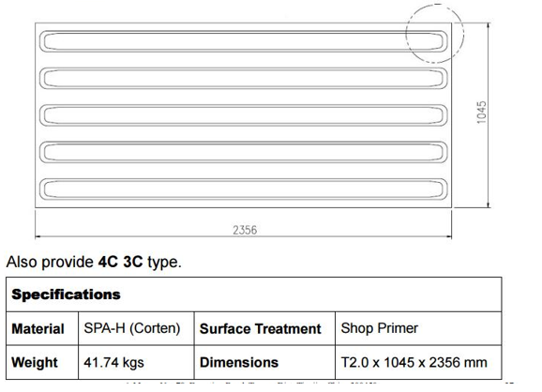
Task: Click the Surface Treatment label cell
Action: (x=264, y=328)
